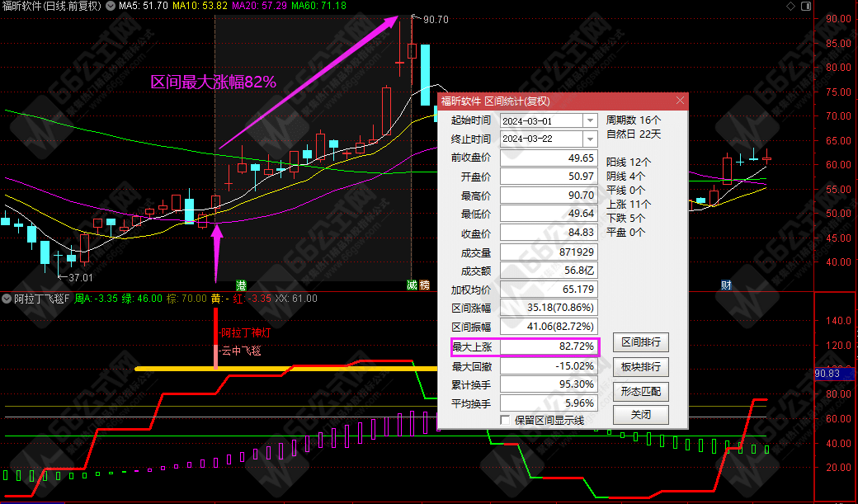
Task: Click the 阴线 4个 text
Action: pos(626,177)
